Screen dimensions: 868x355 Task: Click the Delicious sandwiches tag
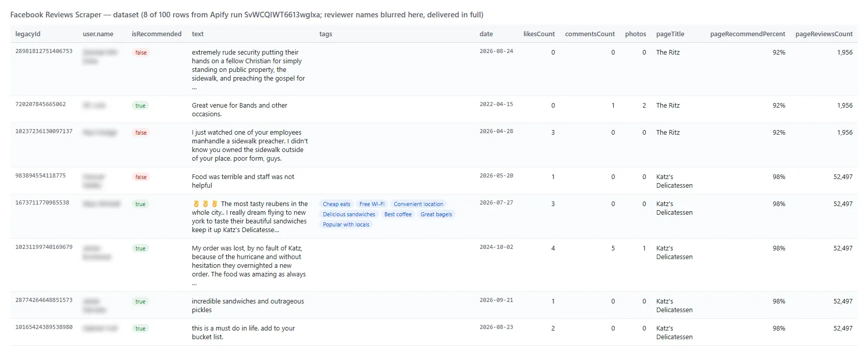click(349, 214)
